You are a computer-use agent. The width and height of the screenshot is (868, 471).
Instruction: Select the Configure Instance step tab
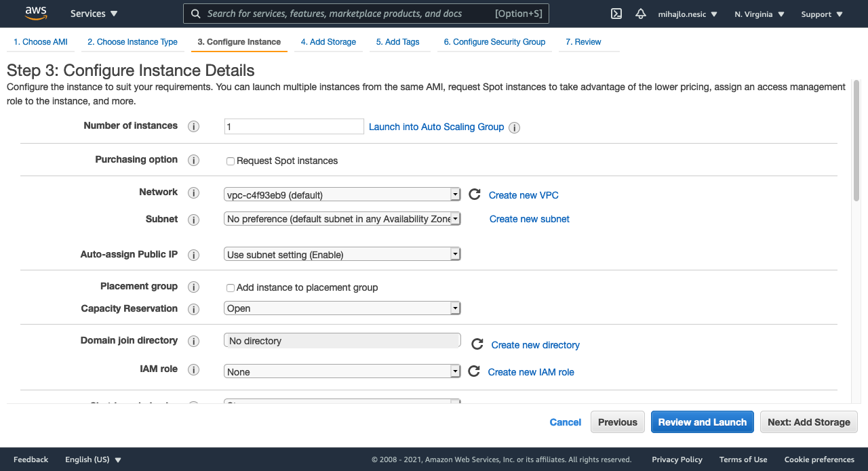click(x=239, y=42)
